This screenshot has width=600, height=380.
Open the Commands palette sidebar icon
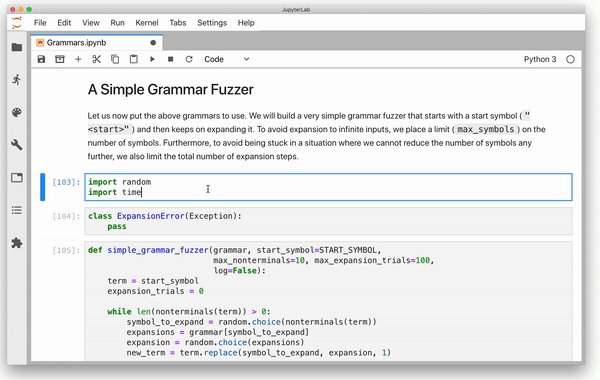click(x=17, y=113)
